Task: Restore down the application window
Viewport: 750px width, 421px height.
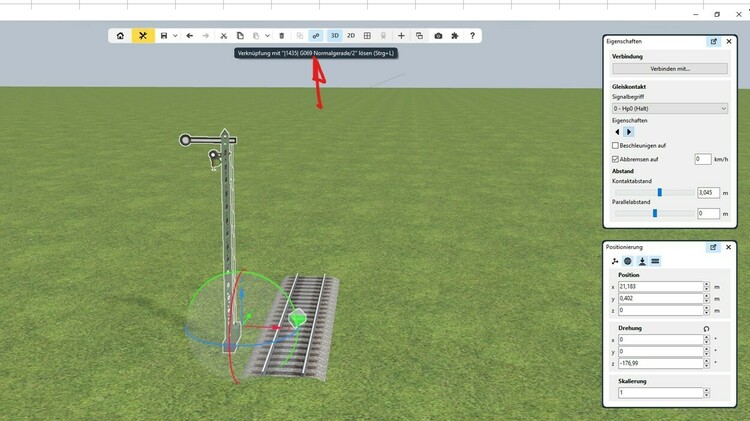Action: [717, 14]
